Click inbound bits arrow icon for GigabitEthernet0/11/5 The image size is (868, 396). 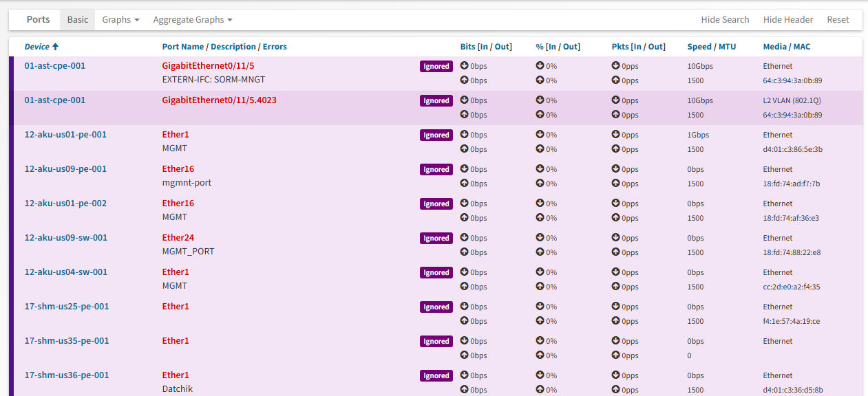(x=464, y=67)
